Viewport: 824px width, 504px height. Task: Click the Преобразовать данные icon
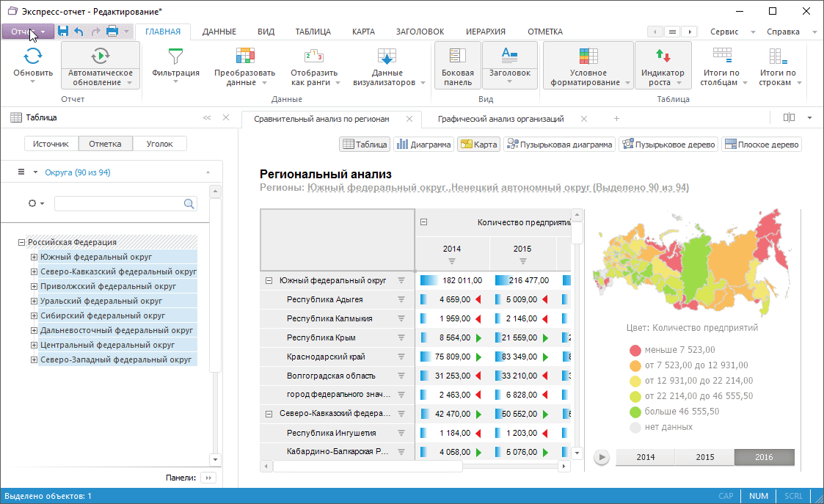pyautogui.click(x=244, y=56)
